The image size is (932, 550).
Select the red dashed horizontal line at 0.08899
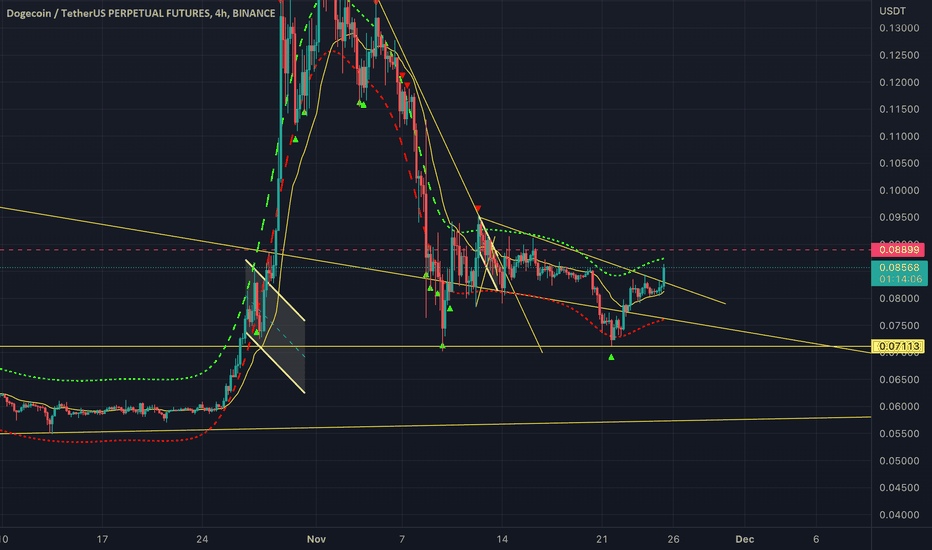point(435,250)
